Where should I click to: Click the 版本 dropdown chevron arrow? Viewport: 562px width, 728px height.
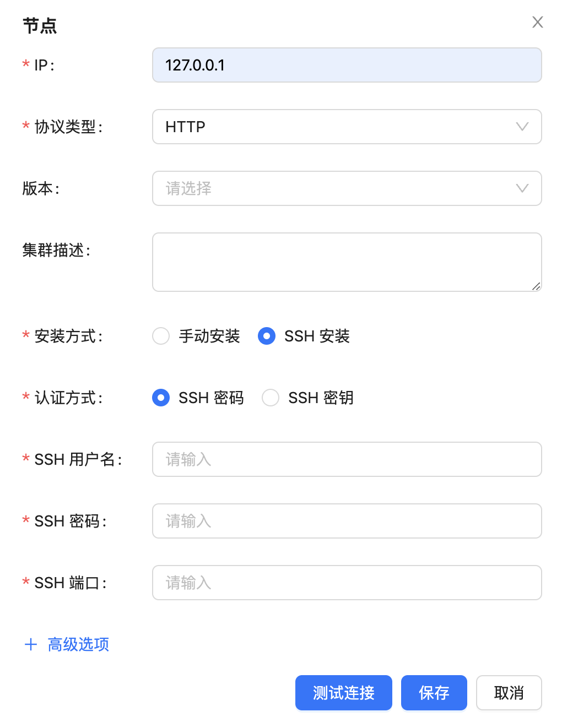[522, 188]
